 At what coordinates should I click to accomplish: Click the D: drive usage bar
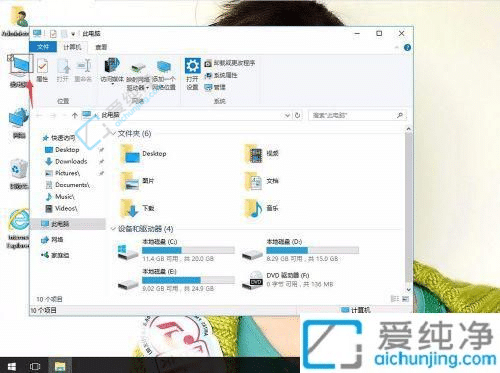point(313,250)
